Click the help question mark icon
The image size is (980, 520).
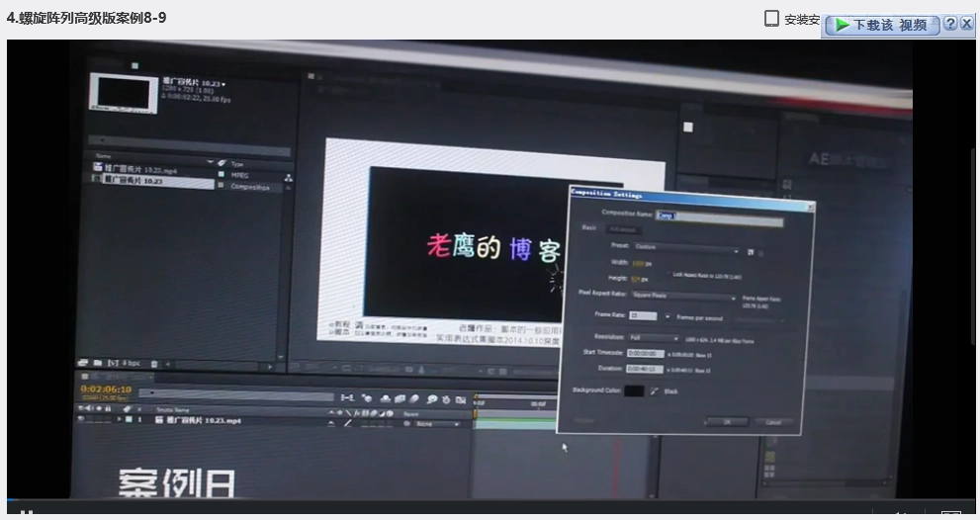pos(950,24)
